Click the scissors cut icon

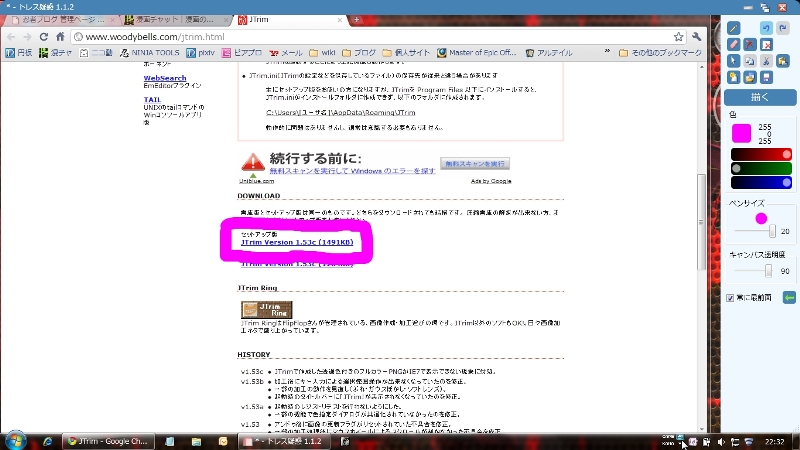tap(766, 61)
